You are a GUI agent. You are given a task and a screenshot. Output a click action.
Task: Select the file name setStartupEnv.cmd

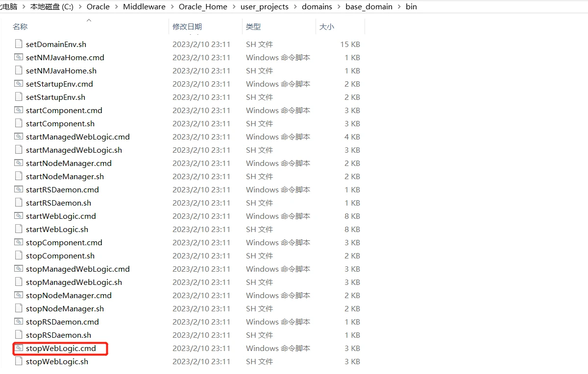point(59,84)
